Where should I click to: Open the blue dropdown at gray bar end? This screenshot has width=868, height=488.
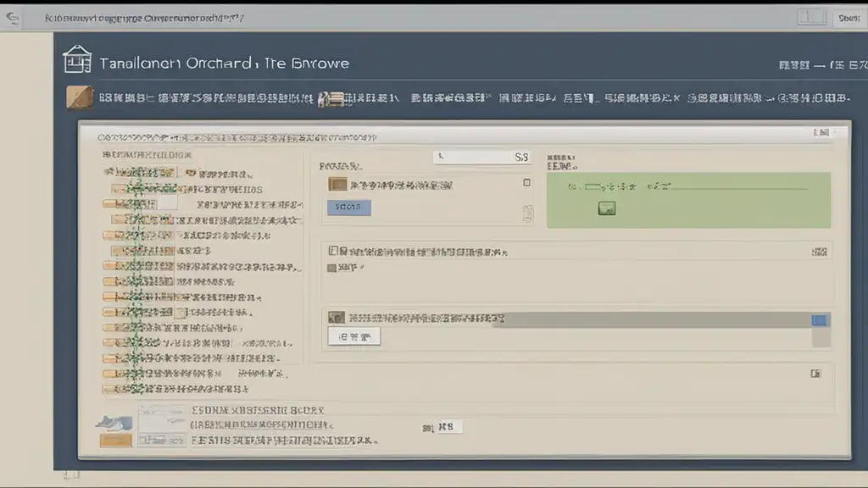[820, 319]
